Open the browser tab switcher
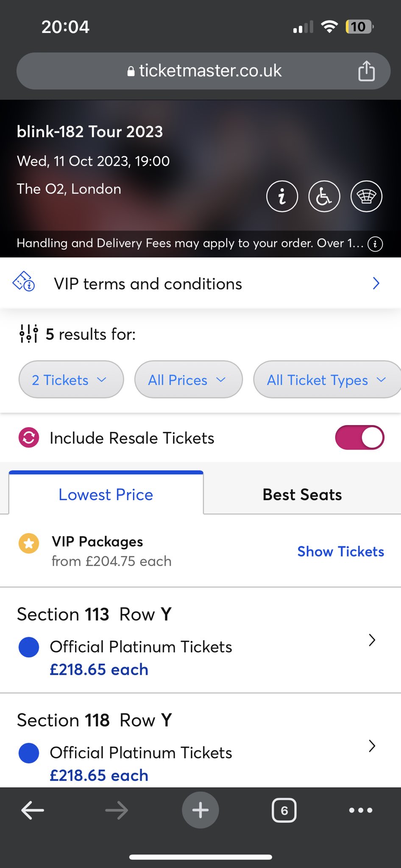401x868 pixels. coord(284,810)
